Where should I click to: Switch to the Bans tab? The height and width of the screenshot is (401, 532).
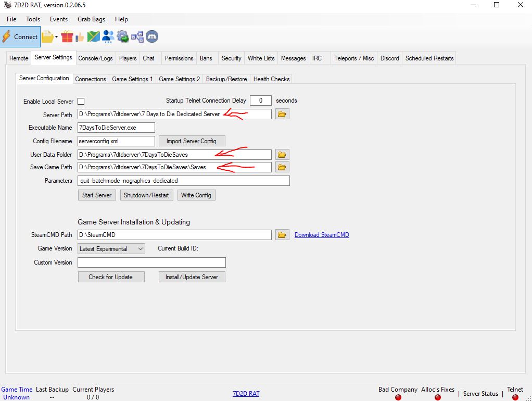[x=206, y=58]
